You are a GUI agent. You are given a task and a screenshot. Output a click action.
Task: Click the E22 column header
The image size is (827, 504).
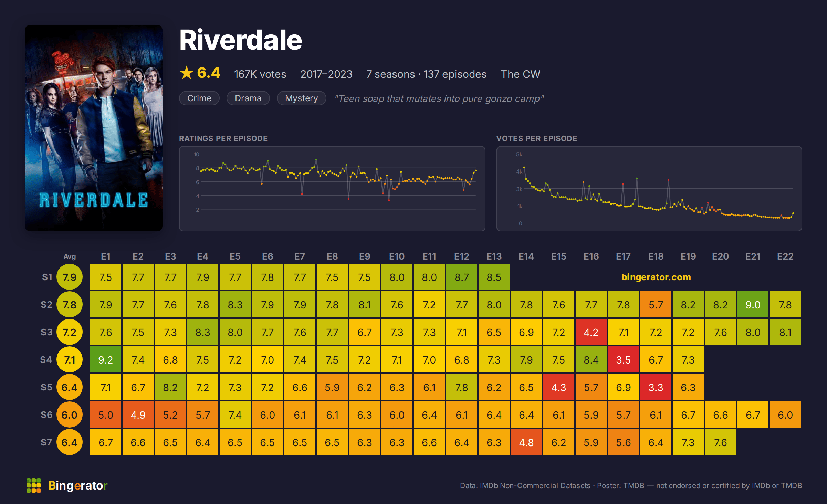(785, 256)
